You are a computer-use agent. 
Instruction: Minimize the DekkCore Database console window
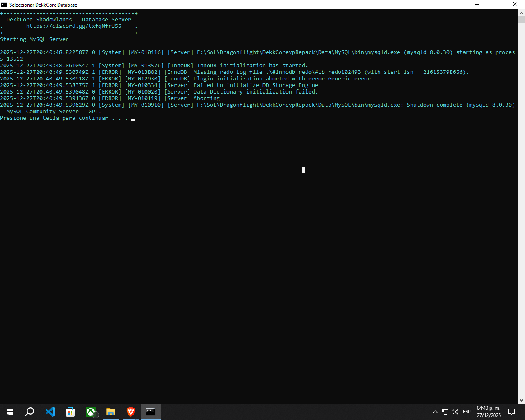[477, 5]
